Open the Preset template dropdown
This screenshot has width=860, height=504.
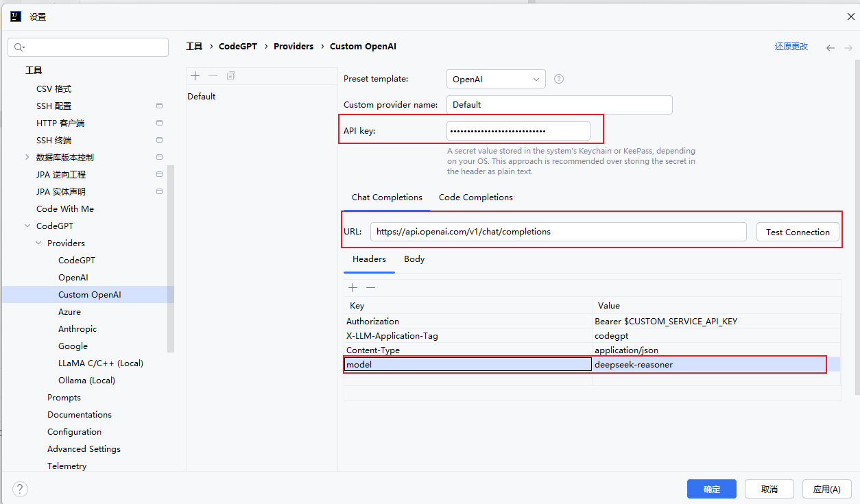pos(496,79)
